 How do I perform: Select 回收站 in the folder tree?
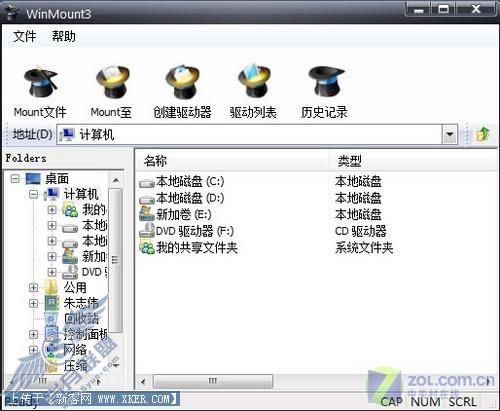click(x=82, y=319)
